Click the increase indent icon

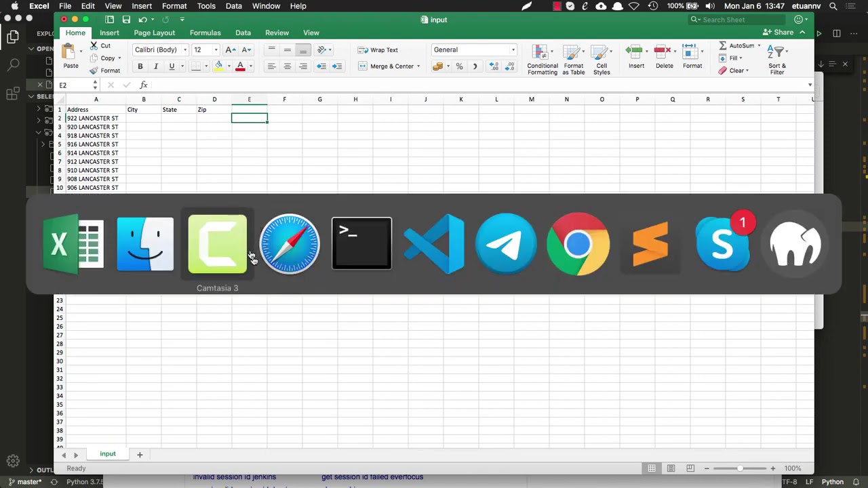(x=337, y=66)
